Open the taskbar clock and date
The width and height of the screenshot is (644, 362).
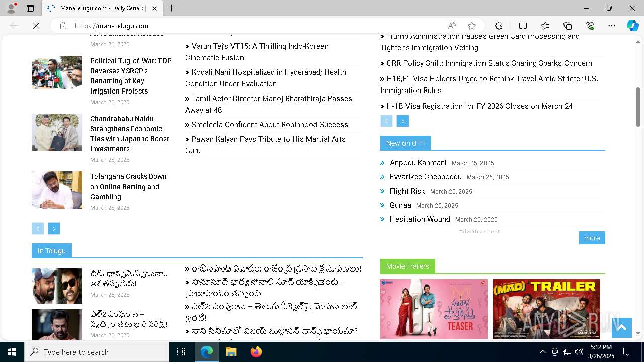point(601,352)
